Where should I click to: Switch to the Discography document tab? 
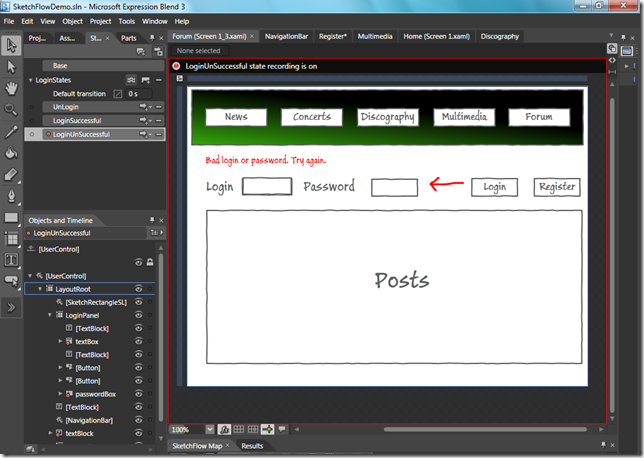[x=499, y=36]
